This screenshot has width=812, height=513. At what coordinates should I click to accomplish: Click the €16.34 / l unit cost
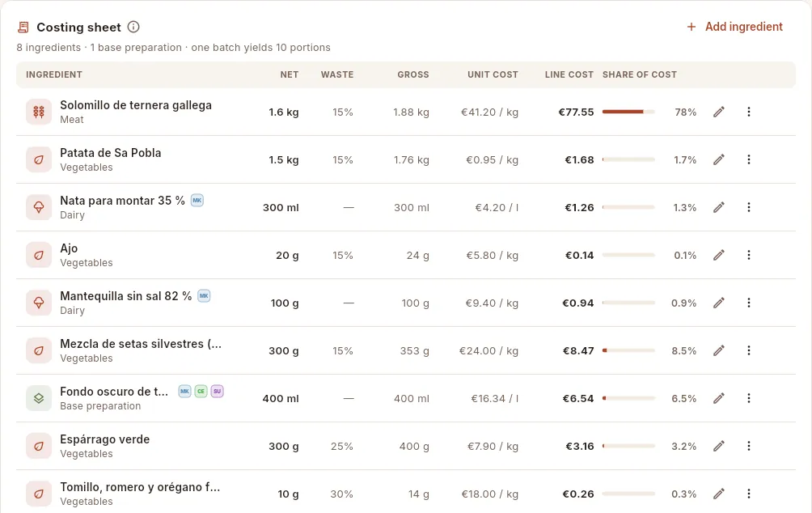494,398
